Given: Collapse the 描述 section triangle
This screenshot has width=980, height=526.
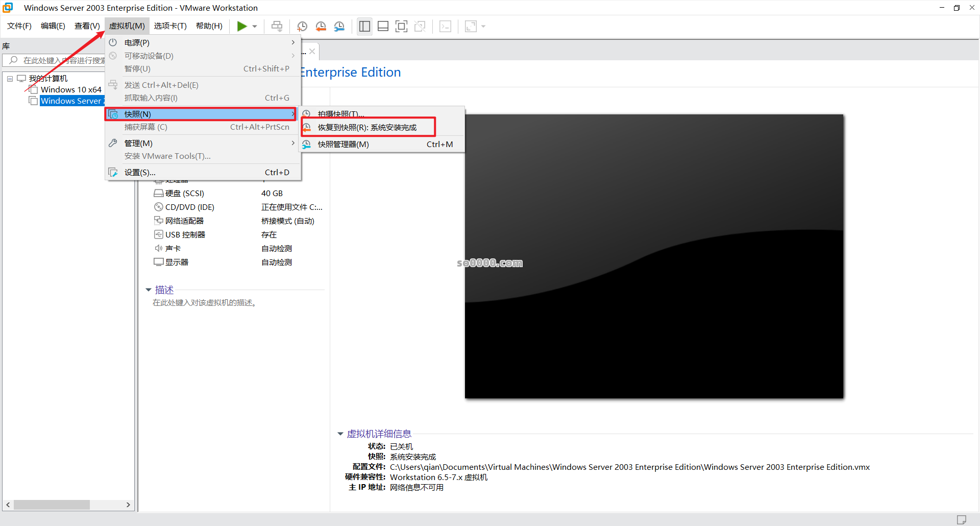Looking at the screenshot, I should [x=149, y=290].
